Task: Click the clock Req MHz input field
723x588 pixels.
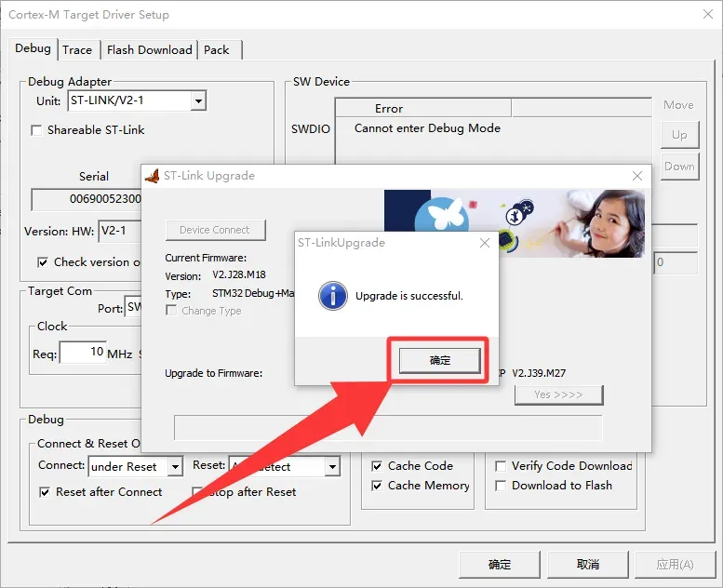Action: [83, 353]
